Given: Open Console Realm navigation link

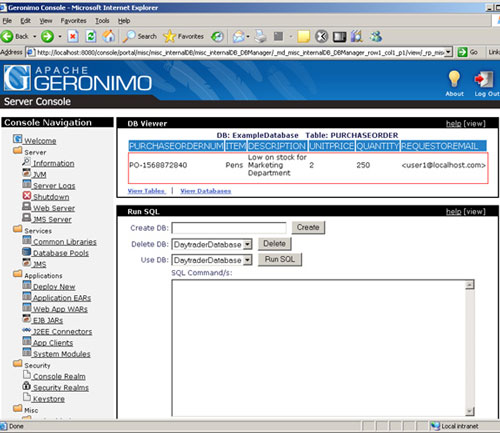Looking at the screenshot, I should 59,376.
